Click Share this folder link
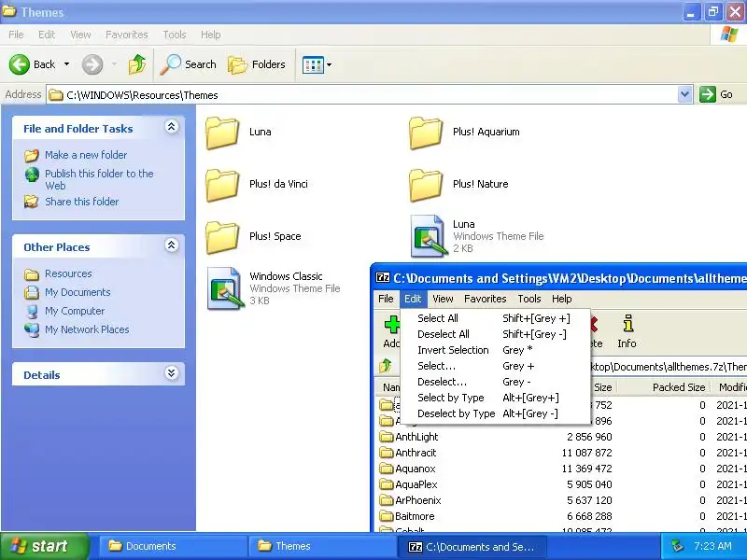747x560 pixels. (x=81, y=202)
